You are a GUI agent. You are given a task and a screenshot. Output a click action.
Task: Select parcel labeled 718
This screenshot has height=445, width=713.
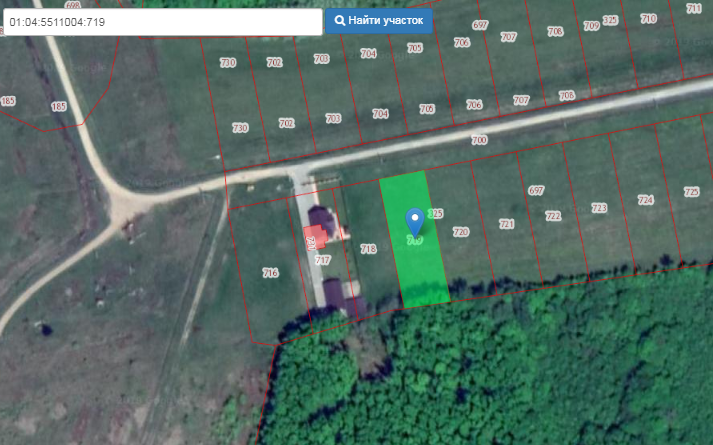[x=368, y=249]
